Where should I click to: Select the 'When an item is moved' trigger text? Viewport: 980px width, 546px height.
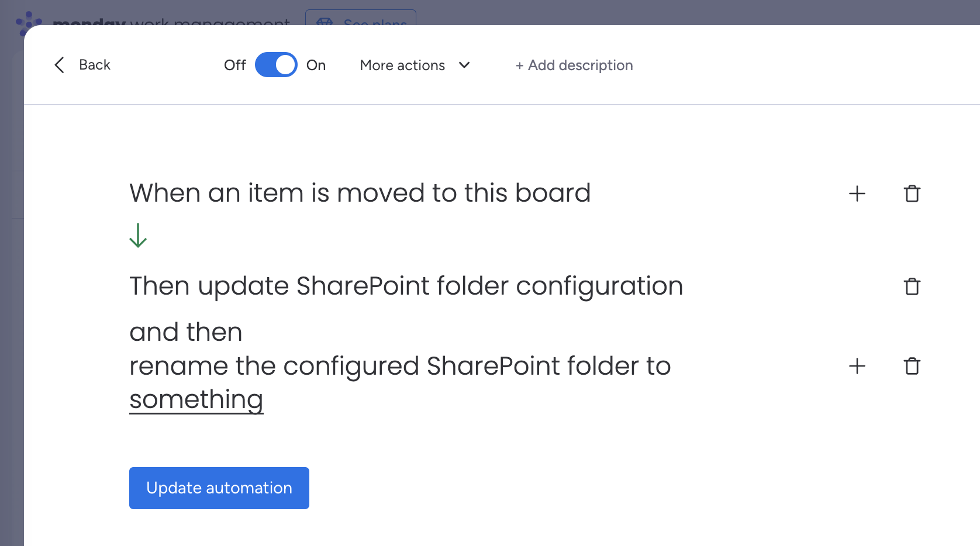pos(360,193)
